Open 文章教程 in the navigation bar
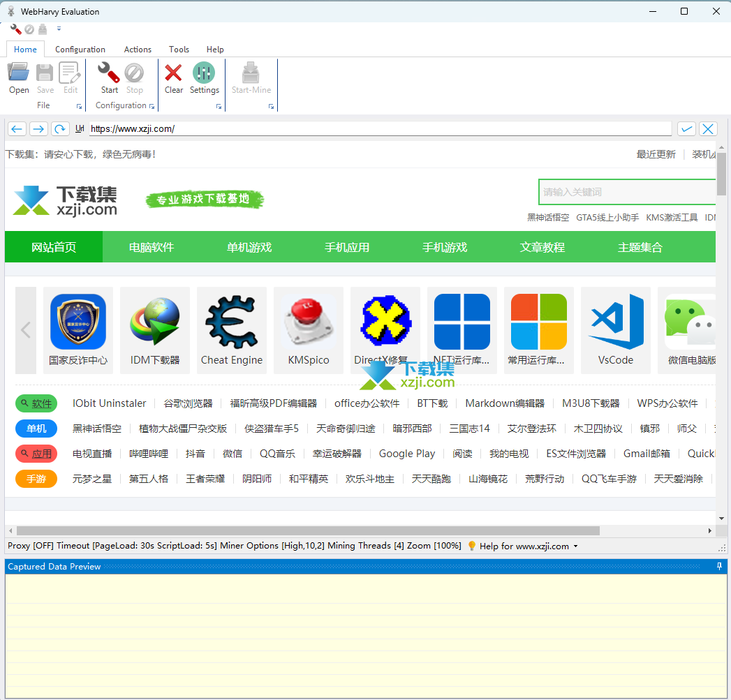 542,247
